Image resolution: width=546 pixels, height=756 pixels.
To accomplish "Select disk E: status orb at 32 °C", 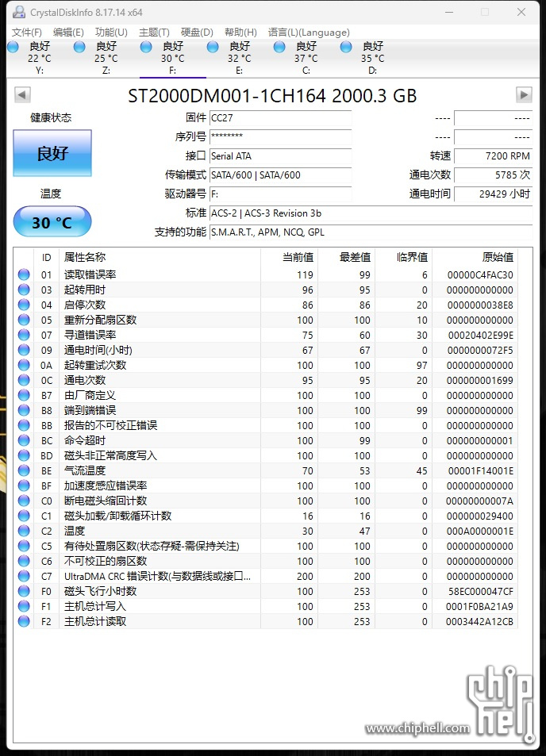I will pos(213,47).
